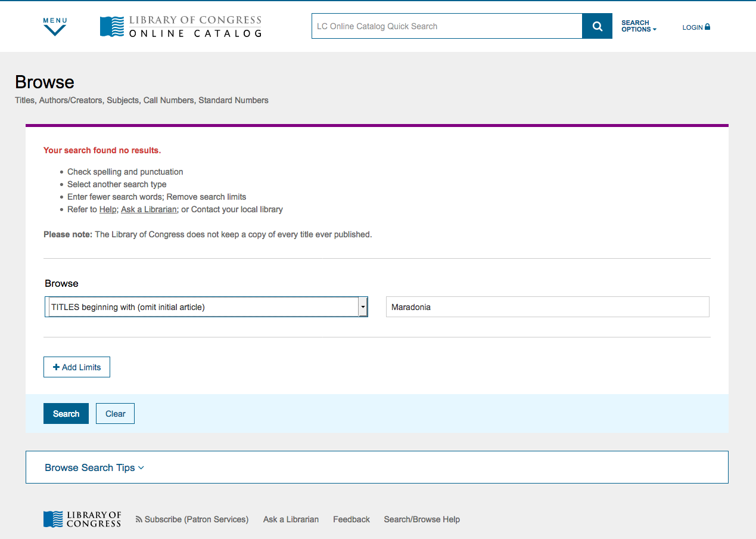Click the blue Search button

(x=66, y=414)
